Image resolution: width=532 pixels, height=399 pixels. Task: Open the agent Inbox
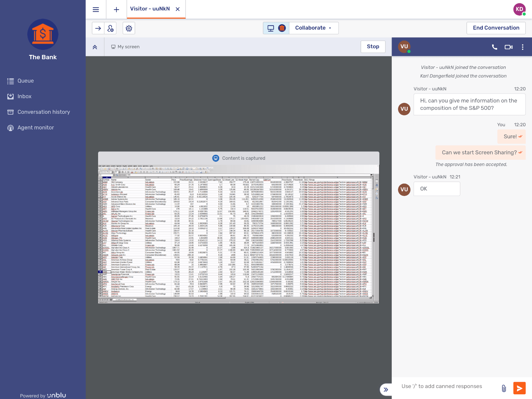[24, 97]
